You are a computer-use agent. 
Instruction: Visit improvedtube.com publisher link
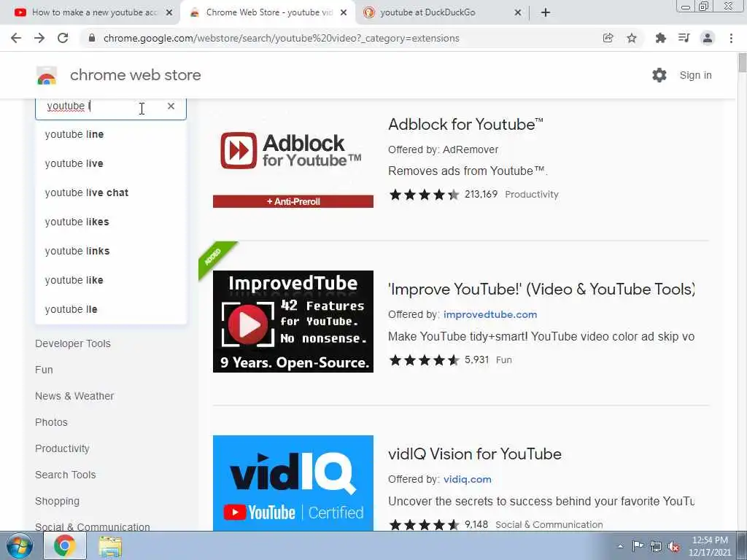pos(490,314)
